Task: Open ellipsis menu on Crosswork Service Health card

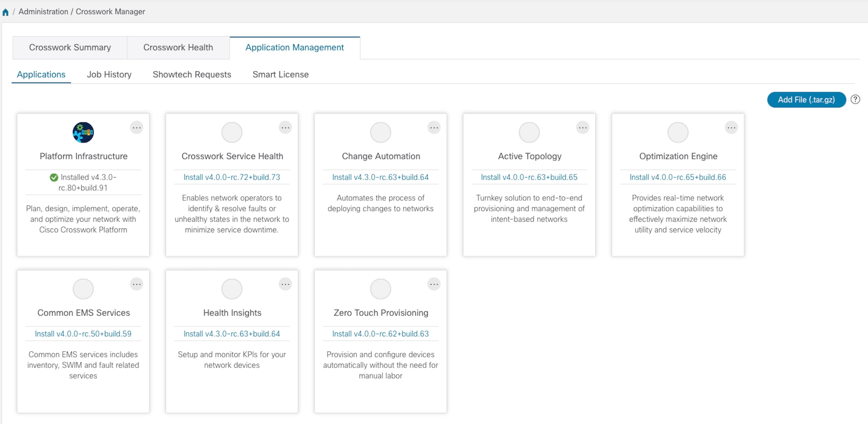Action: pos(285,128)
